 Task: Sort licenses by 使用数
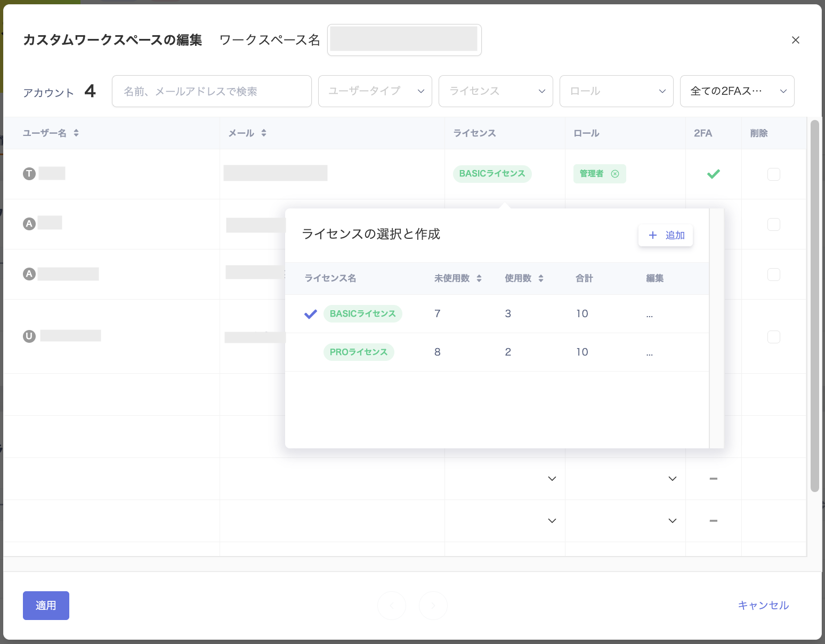coord(541,278)
